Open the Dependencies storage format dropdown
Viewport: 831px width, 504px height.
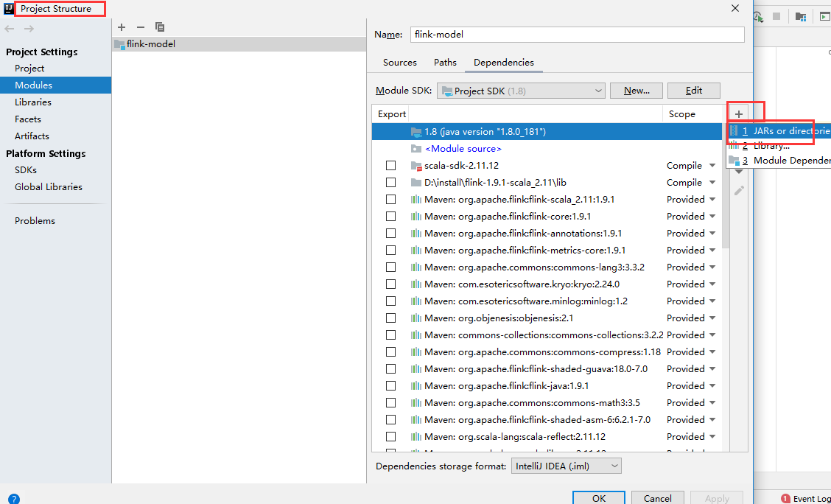566,466
